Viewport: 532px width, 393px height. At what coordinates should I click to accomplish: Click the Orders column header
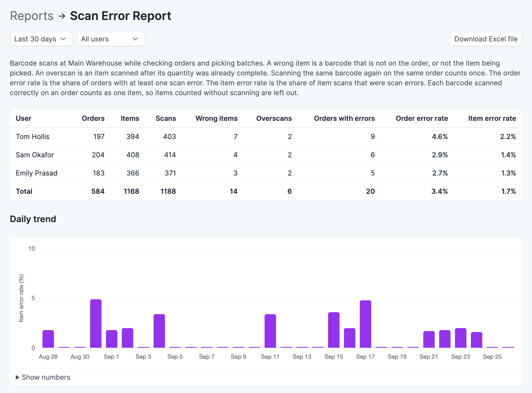pyautogui.click(x=93, y=118)
